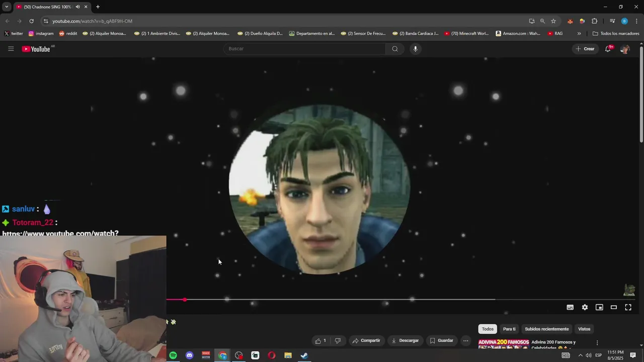The image size is (644, 362).
Task: Reload the current page
Action: coord(31,21)
